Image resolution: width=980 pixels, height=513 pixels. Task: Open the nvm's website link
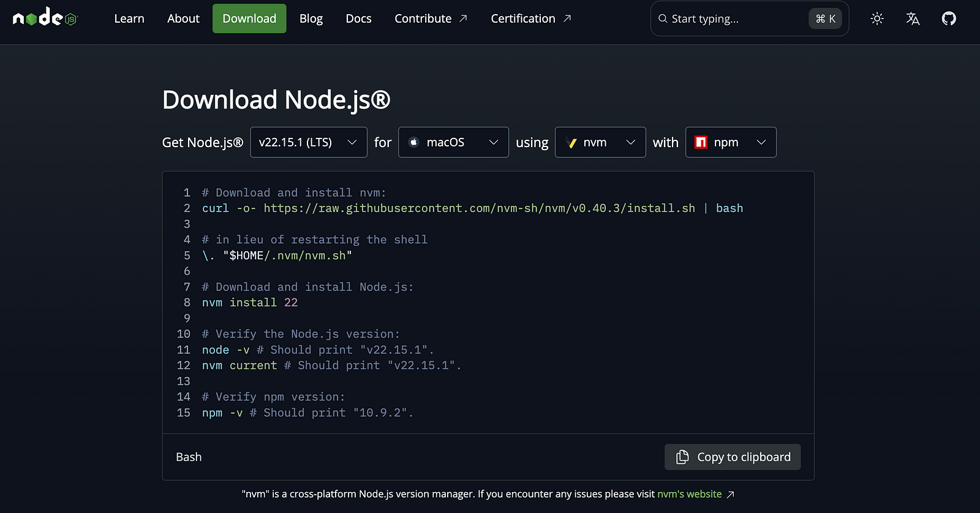(x=690, y=494)
